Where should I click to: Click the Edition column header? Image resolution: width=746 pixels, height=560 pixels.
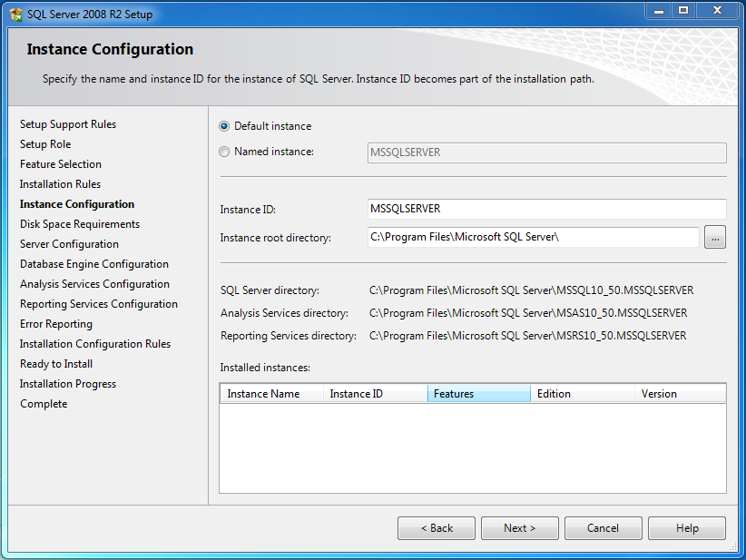coord(583,394)
